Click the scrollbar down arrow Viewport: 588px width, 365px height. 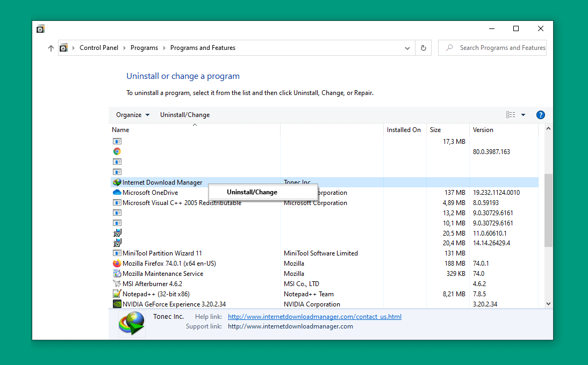click(x=548, y=304)
